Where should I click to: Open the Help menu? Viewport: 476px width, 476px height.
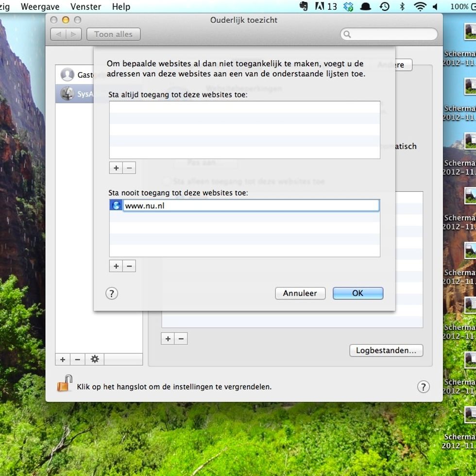121,7
